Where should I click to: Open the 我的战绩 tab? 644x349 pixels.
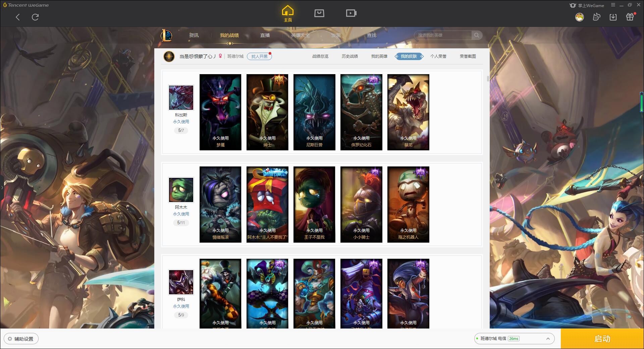(229, 35)
